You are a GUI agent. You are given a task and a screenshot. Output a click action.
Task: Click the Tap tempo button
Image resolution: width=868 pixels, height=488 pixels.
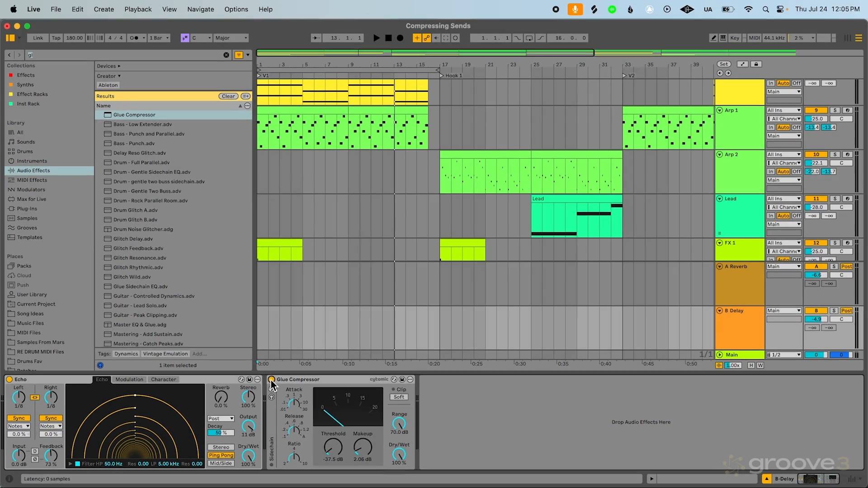[x=56, y=38]
